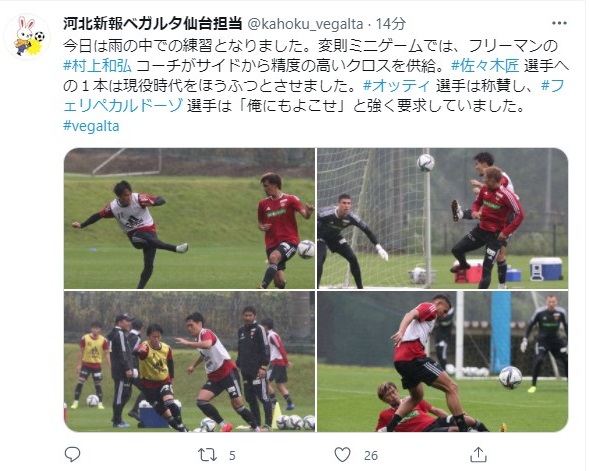Image resolution: width=590 pixels, height=471 pixels.
Task: Follow the #オッティ hashtag
Action: pyautogui.click(x=397, y=86)
